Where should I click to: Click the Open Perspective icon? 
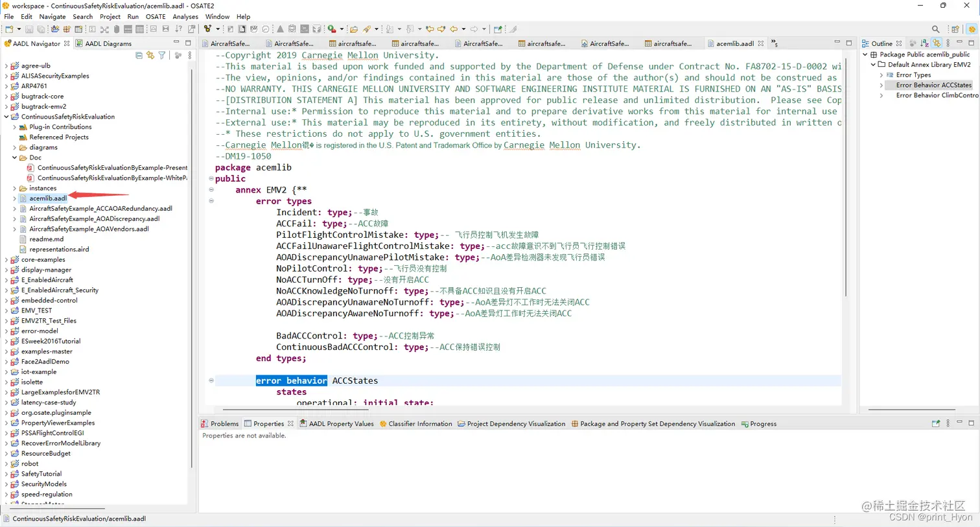click(955, 29)
